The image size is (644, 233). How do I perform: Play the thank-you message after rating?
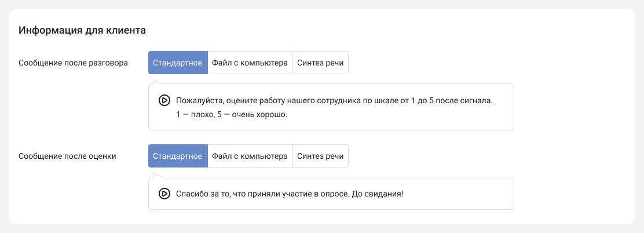(164, 193)
